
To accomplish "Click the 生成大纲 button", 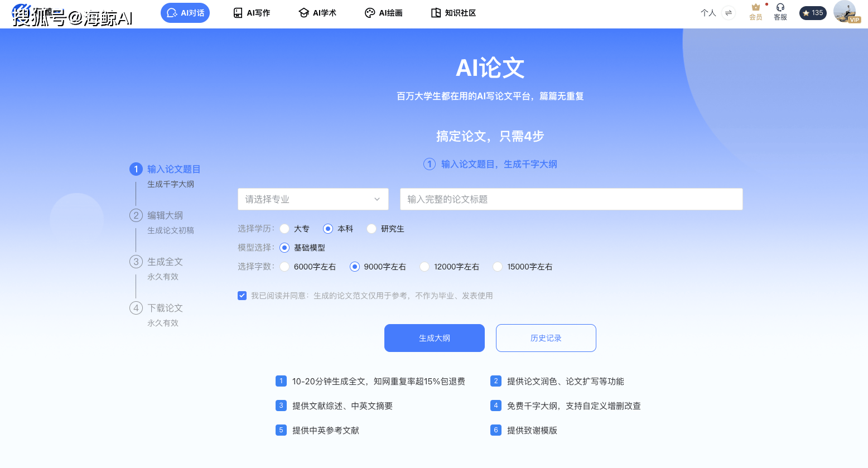I will click(434, 338).
